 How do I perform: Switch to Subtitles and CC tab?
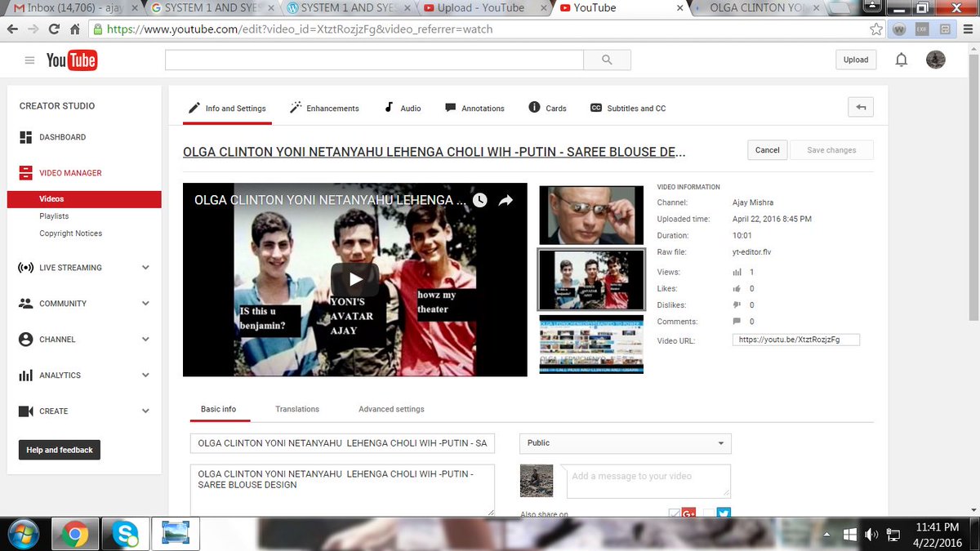tap(628, 108)
